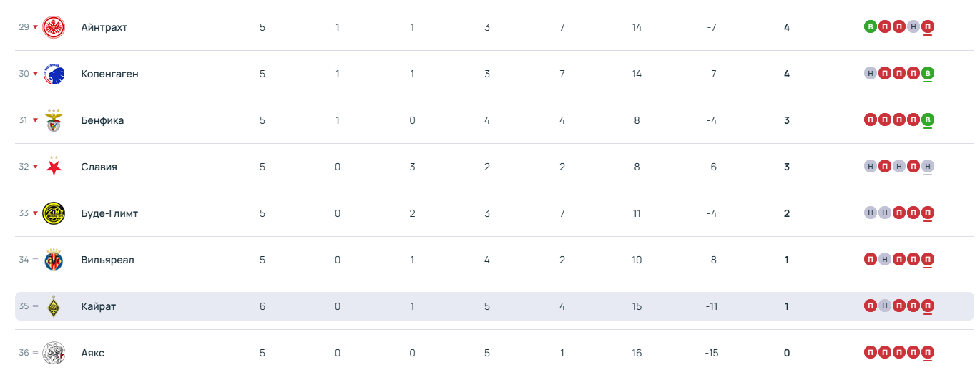Image resolution: width=980 pixels, height=385 pixels.
Task: Click the Аякс club logo
Action: tap(54, 353)
